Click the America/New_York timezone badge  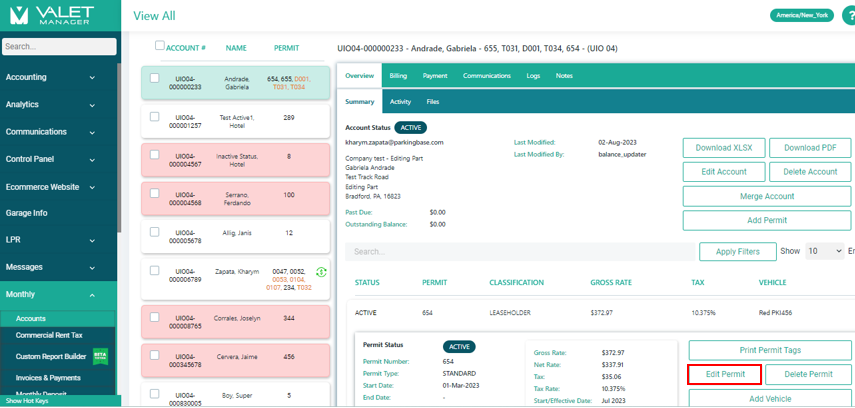pyautogui.click(x=801, y=15)
